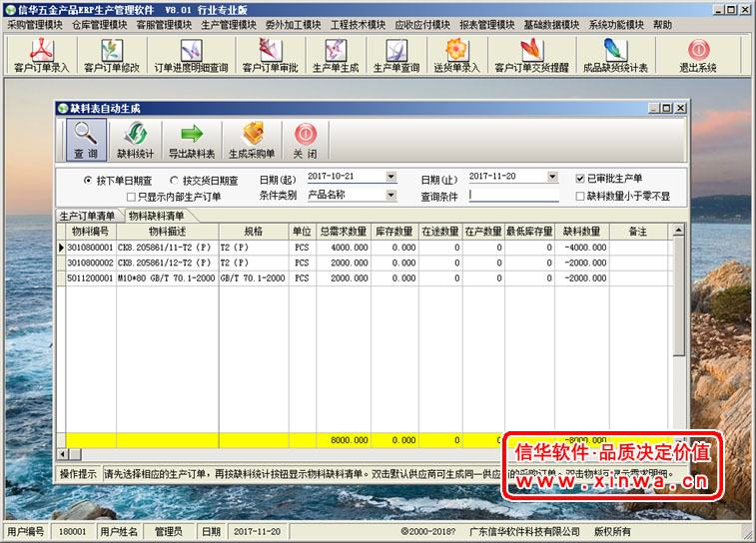Screen dimensions: 756x543
Task: Open 帮助 menu
Action: pyautogui.click(x=662, y=25)
